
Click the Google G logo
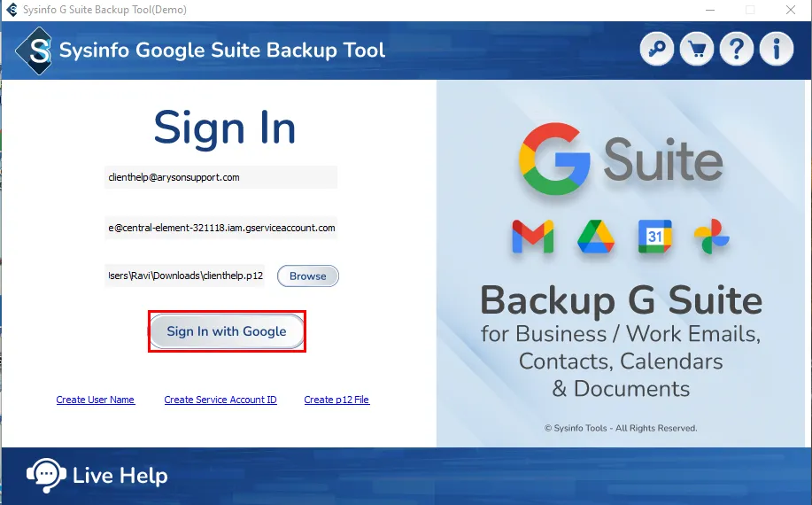pos(554,159)
